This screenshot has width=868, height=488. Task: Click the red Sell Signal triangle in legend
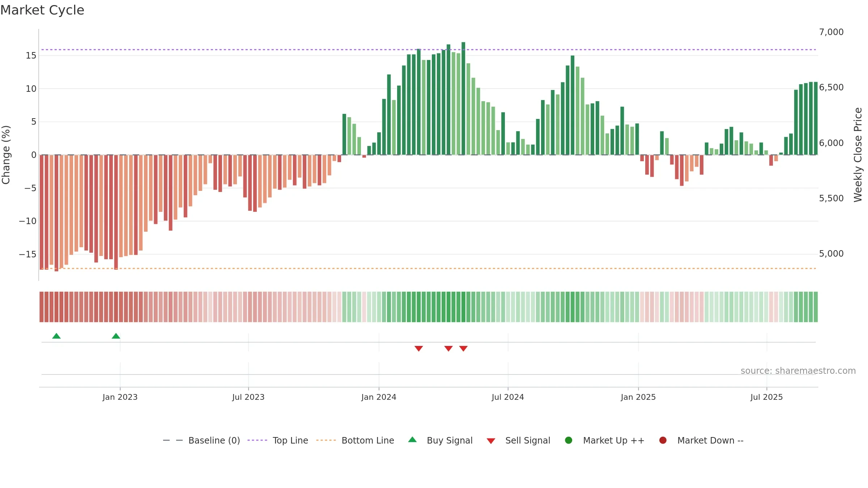tap(491, 441)
